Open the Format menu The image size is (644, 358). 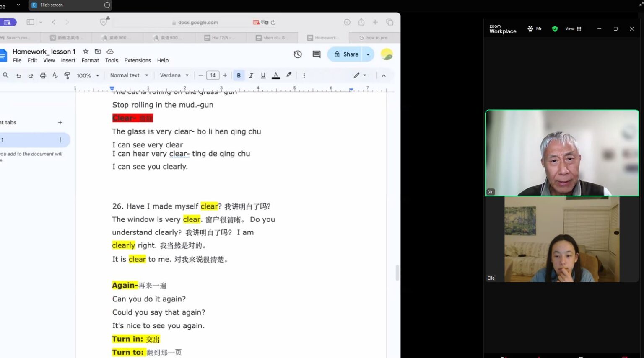(90, 60)
